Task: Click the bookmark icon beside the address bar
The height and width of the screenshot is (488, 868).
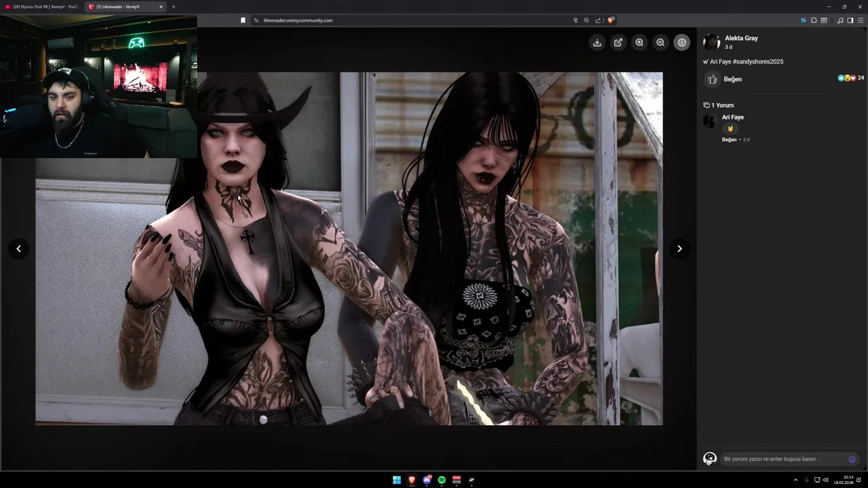Action: (x=243, y=20)
